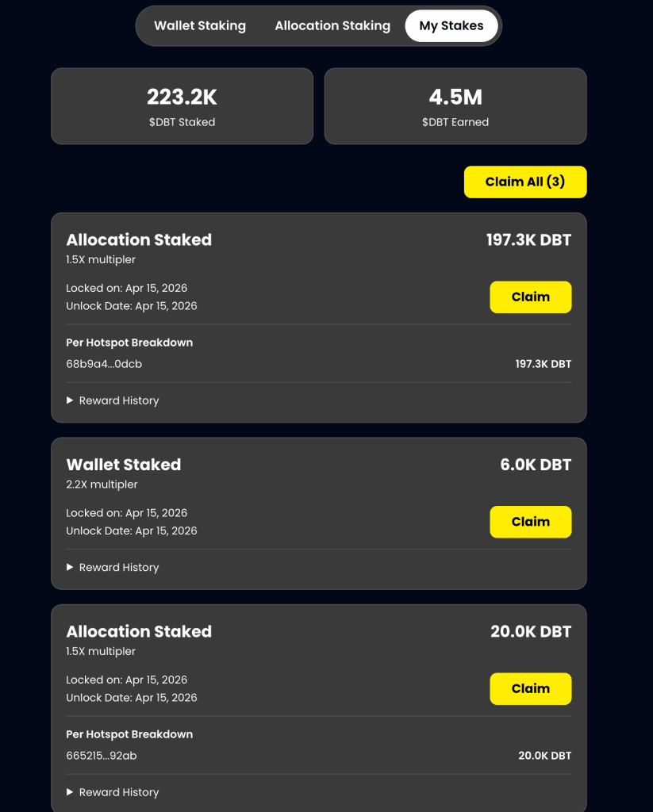
Task: Click the triangle icon in last stake card
Action: (70, 792)
